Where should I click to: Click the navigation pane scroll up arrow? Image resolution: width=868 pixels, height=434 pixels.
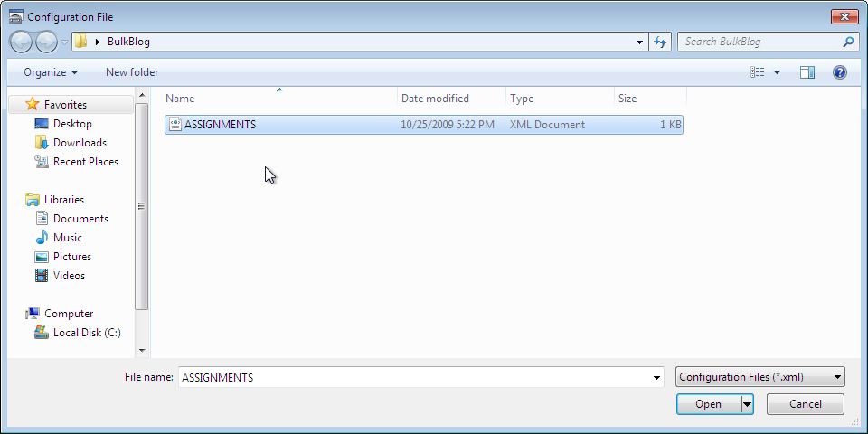click(x=142, y=95)
